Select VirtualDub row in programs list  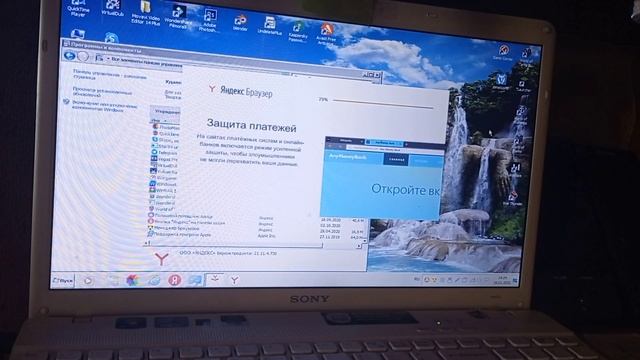164,166
